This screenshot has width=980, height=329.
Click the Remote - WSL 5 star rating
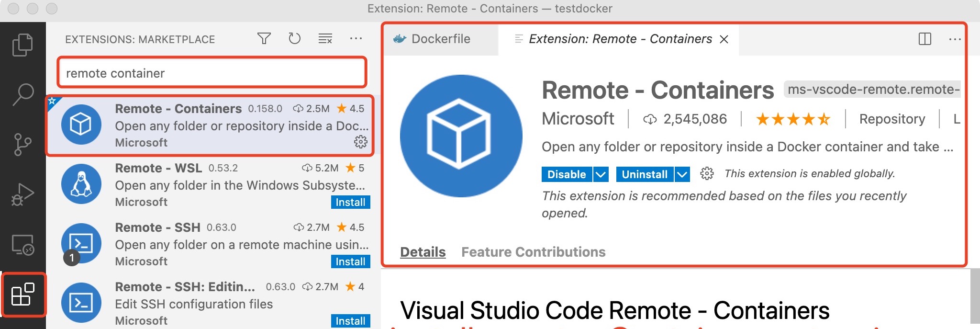(355, 168)
